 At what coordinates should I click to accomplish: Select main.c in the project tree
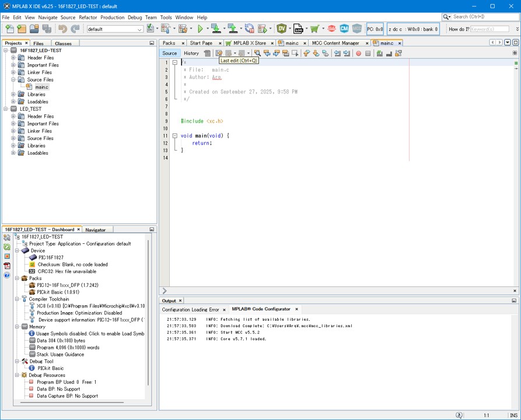pos(41,87)
